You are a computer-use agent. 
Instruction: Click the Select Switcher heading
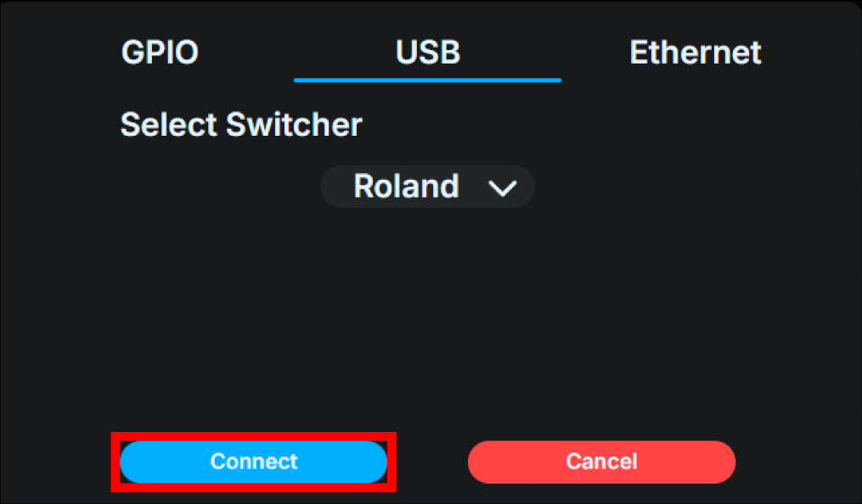pos(240,124)
